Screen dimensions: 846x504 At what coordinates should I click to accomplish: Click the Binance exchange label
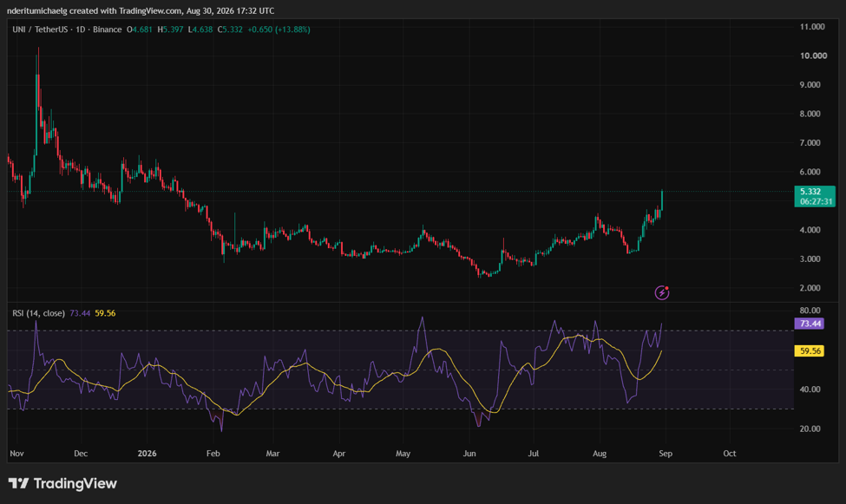point(107,29)
